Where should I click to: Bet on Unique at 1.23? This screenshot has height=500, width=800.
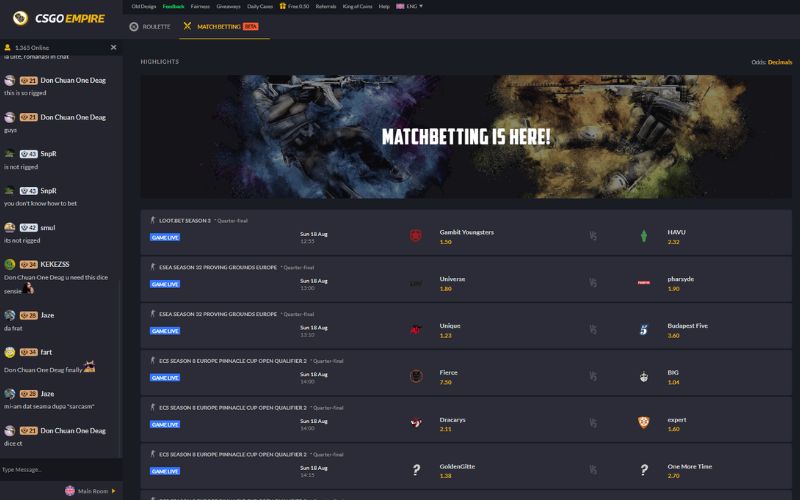[x=445, y=336]
